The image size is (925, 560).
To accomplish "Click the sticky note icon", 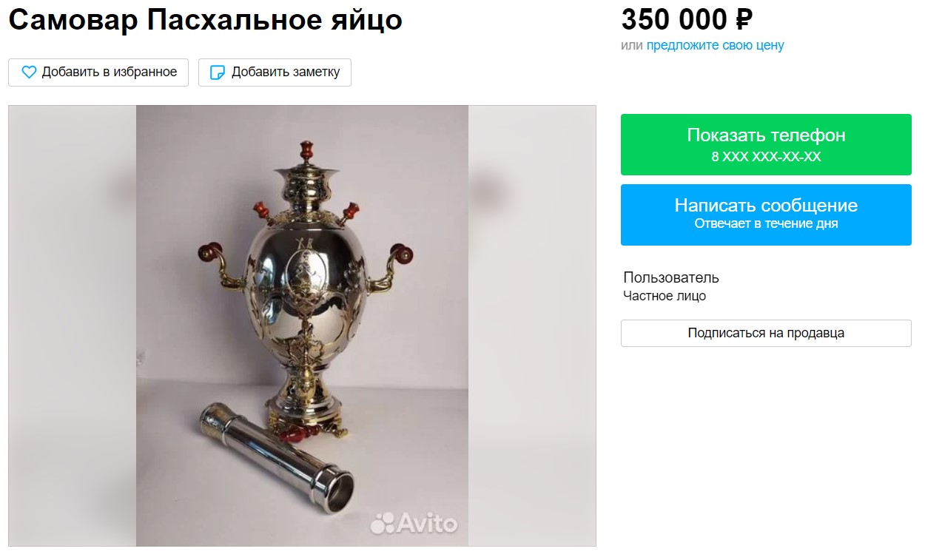I will (217, 72).
